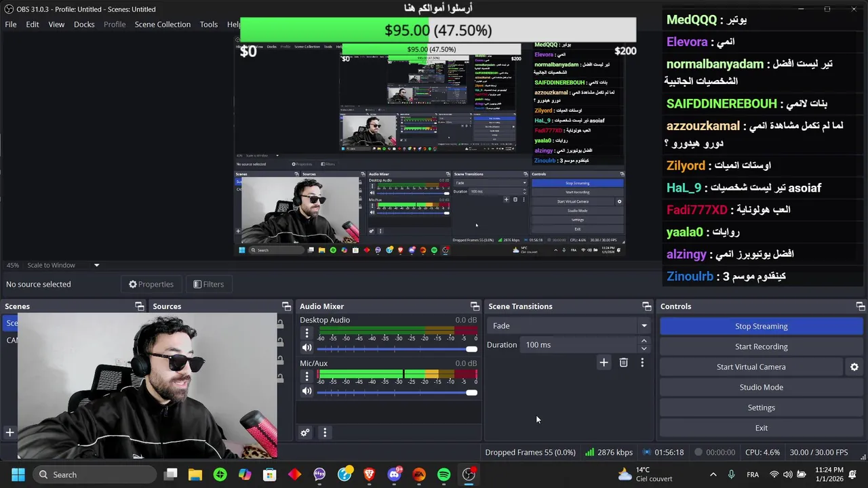The height and width of the screenshot is (488, 868).
Task: Pop out the Scene Transitions dock
Action: [x=646, y=306]
